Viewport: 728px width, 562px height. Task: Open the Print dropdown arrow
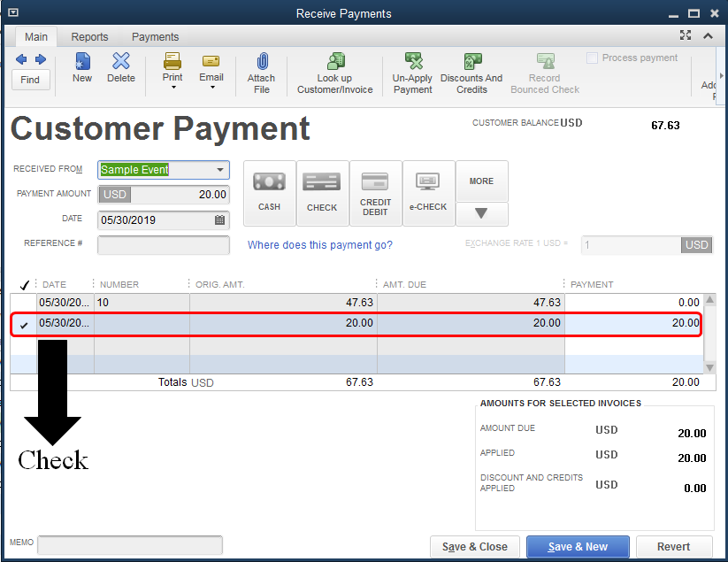(x=173, y=88)
